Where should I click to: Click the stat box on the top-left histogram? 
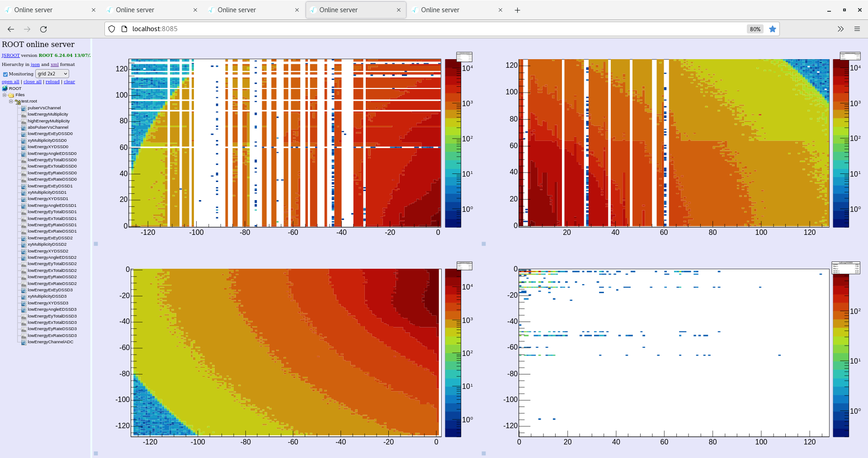464,56
